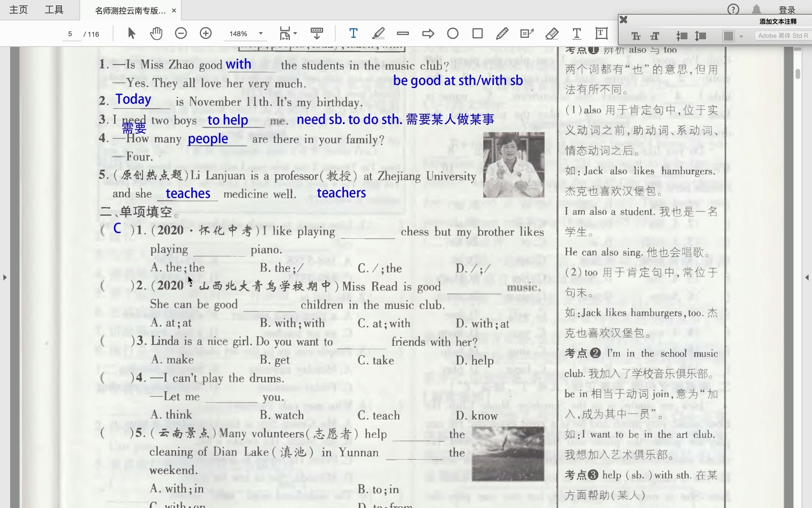Select the rectangle shape tool
The width and height of the screenshot is (812, 508).
click(477, 34)
